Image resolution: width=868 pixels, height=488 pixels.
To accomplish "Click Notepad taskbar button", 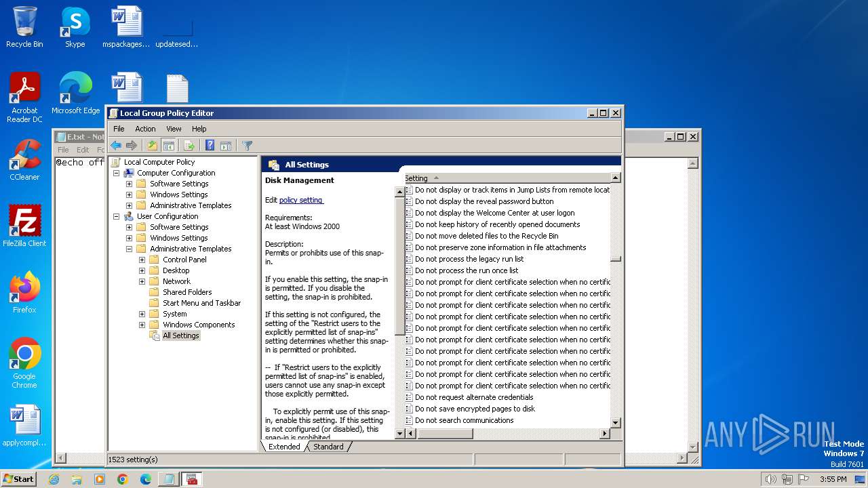I will pyautogui.click(x=168, y=479).
